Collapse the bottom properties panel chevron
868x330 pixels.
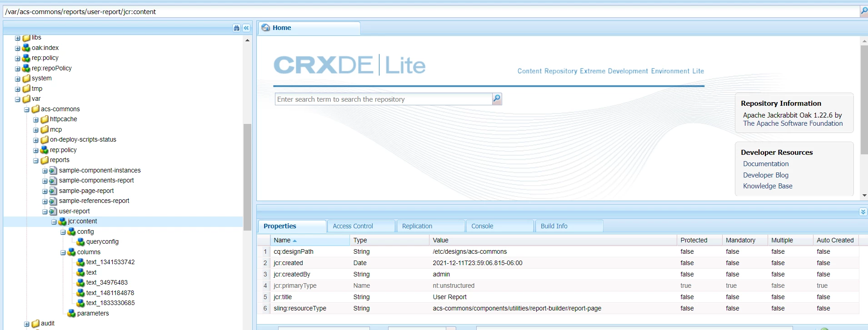(x=863, y=212)
